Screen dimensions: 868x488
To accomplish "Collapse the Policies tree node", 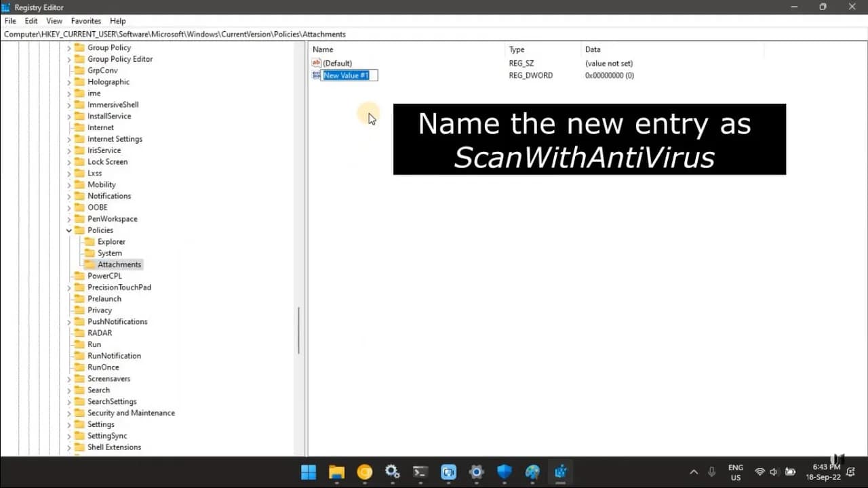I will [x=68, y=230].
